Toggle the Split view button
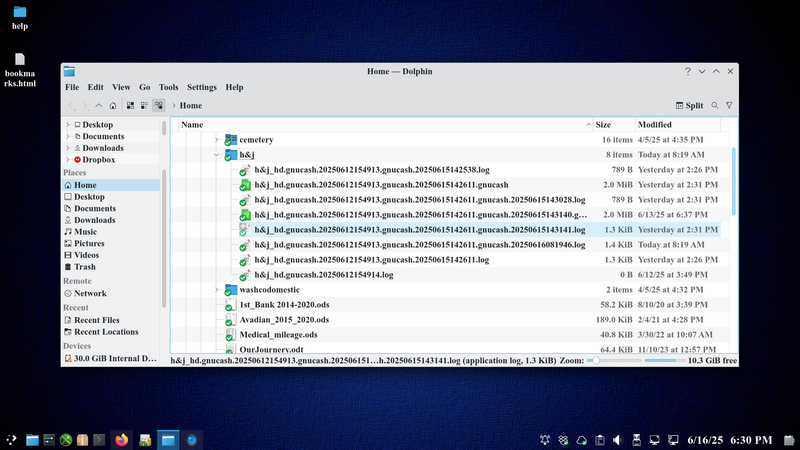 (689, 105)
